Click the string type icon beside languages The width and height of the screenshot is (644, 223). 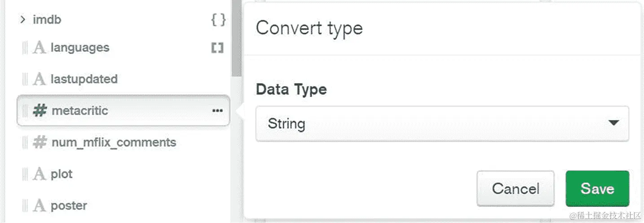[x=40, y=48]
